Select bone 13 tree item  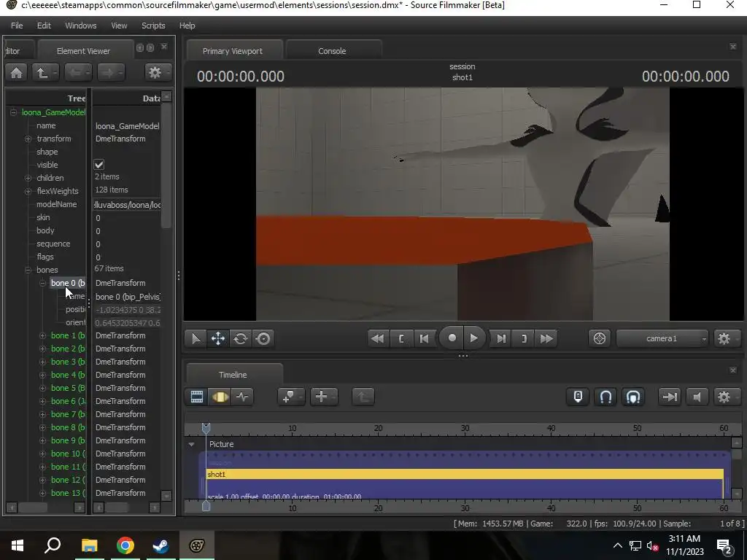[68, 494]
